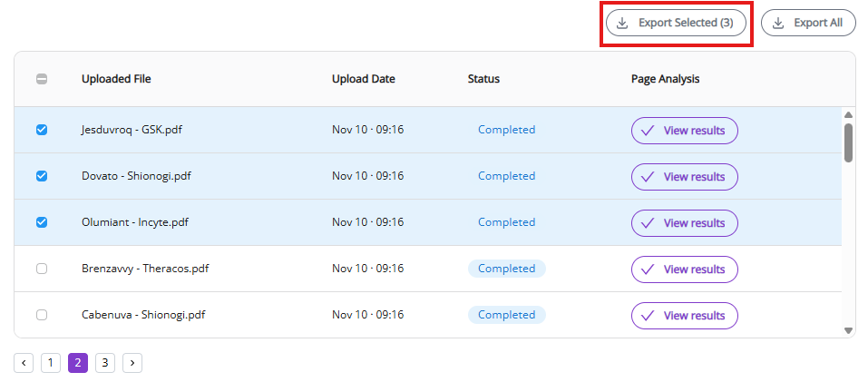
Task: Uncheck the Dovato - Shionogi.pdf checkbox
Action: (42, 176)
